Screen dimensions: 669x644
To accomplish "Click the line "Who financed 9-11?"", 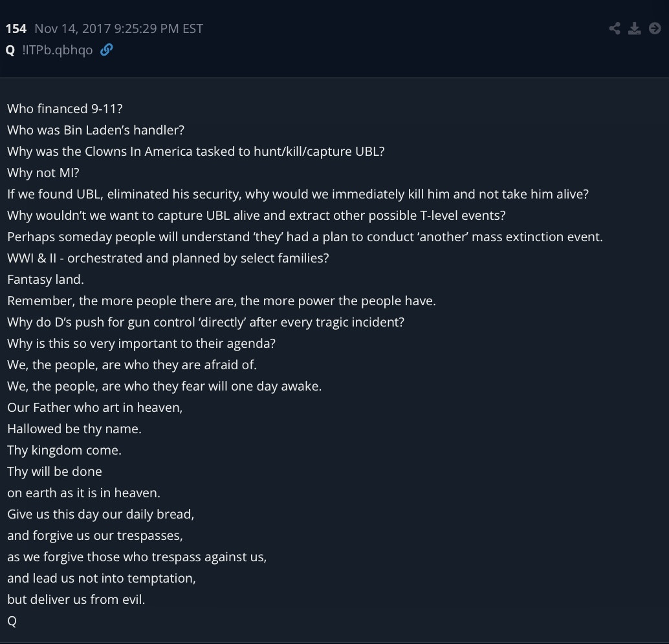I will [x=65, y=109].
